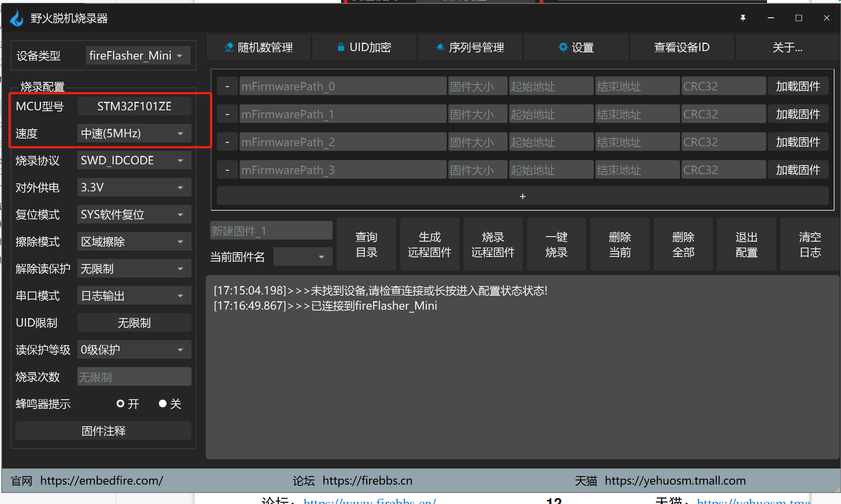Click the flame app logo icon

click(17, 18)
